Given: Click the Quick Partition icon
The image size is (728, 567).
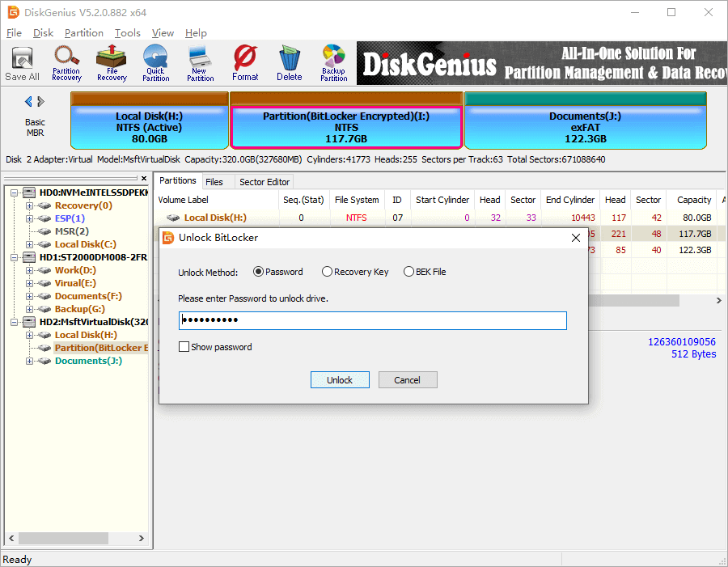Looking at the screenshot, I should pos(155,63).
